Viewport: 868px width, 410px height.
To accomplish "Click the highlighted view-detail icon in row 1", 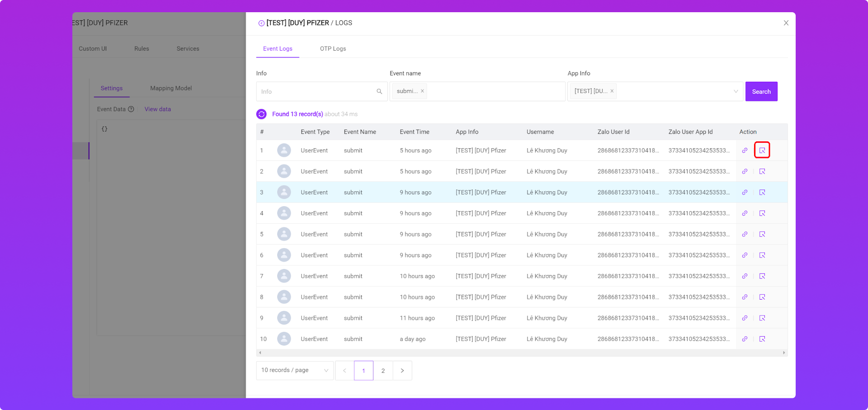I will [x=762, y=150].
